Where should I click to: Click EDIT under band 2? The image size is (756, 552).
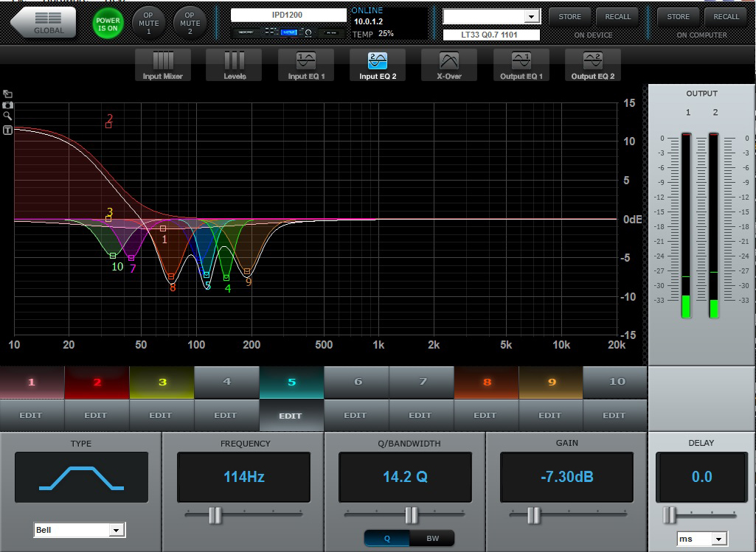click(x=97, y=415)
